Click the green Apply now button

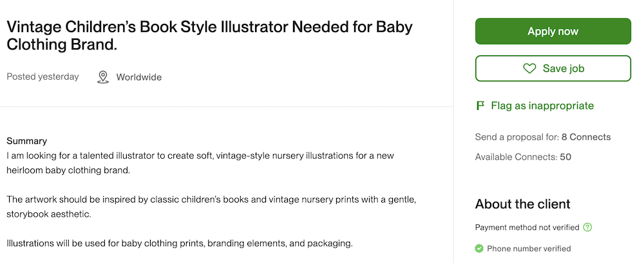[553, 32]
